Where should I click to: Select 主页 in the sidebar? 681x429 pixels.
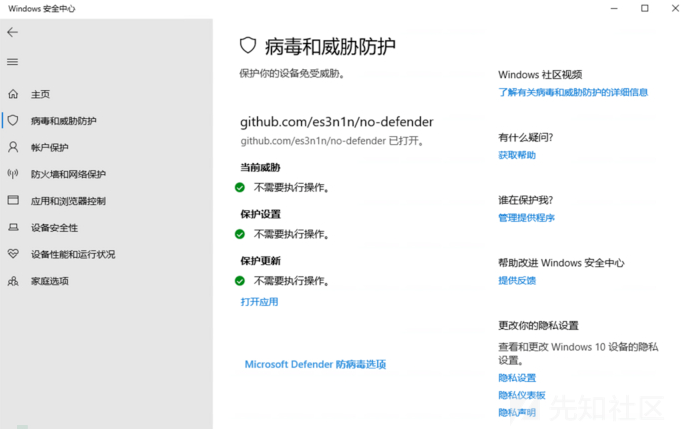click(x=40, y=94)
